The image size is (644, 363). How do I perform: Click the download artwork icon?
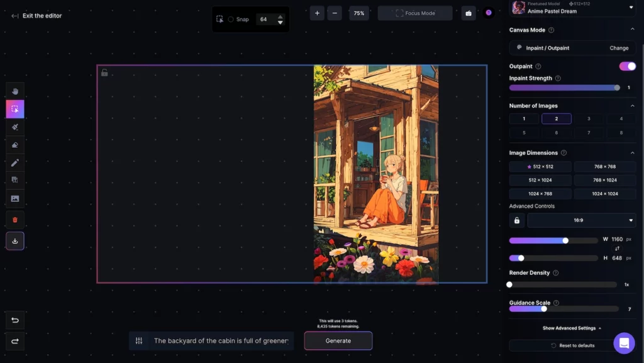15,241
